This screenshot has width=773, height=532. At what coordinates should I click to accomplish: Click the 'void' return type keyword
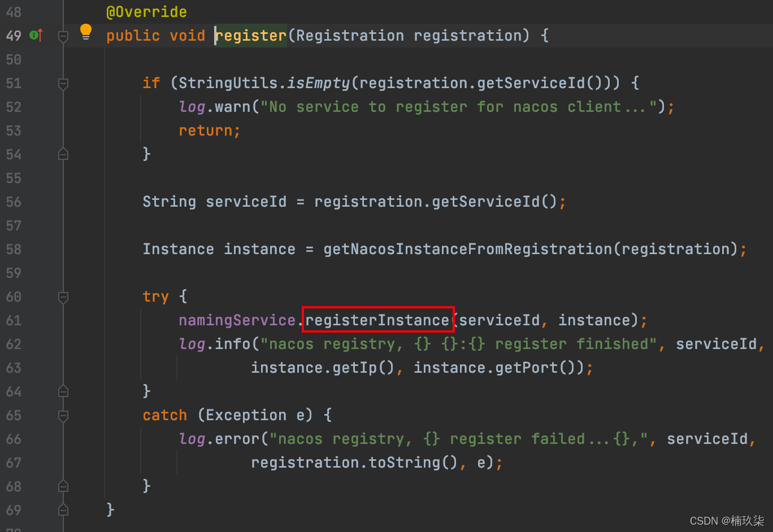tap(188, 36)
